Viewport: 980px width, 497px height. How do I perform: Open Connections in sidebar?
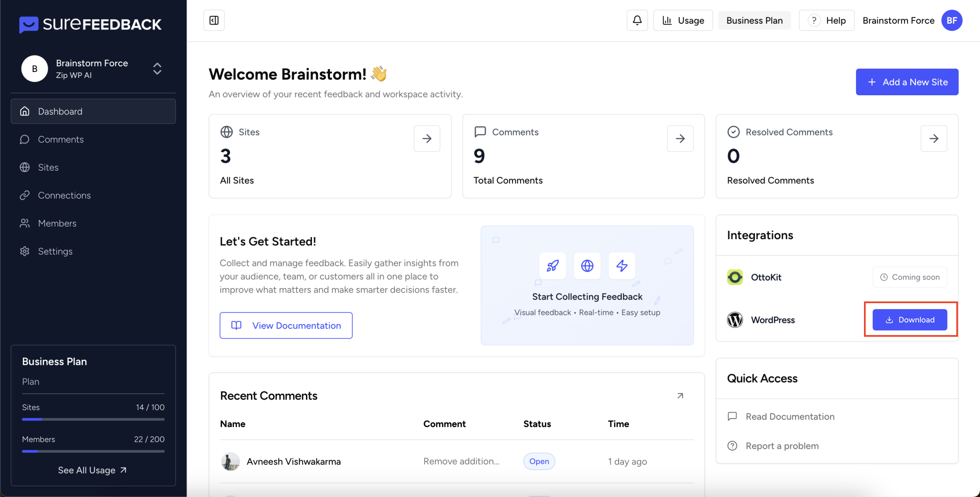(x=64, y=195)
